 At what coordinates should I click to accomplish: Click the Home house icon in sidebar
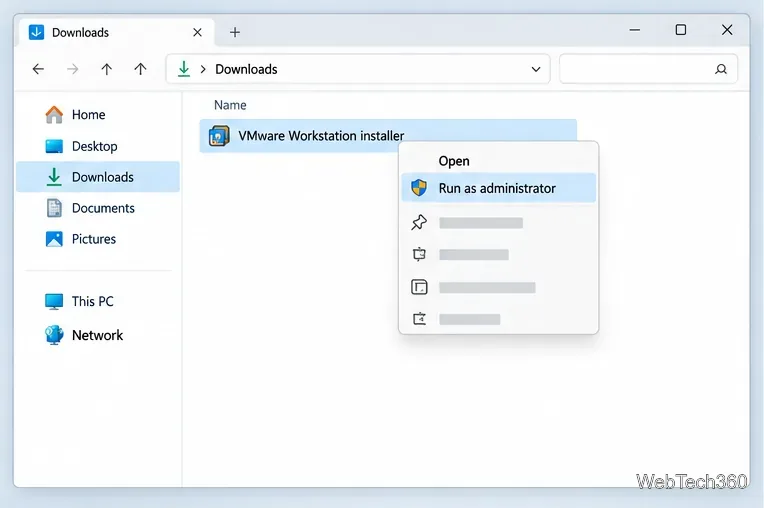[x=54, y=114]
